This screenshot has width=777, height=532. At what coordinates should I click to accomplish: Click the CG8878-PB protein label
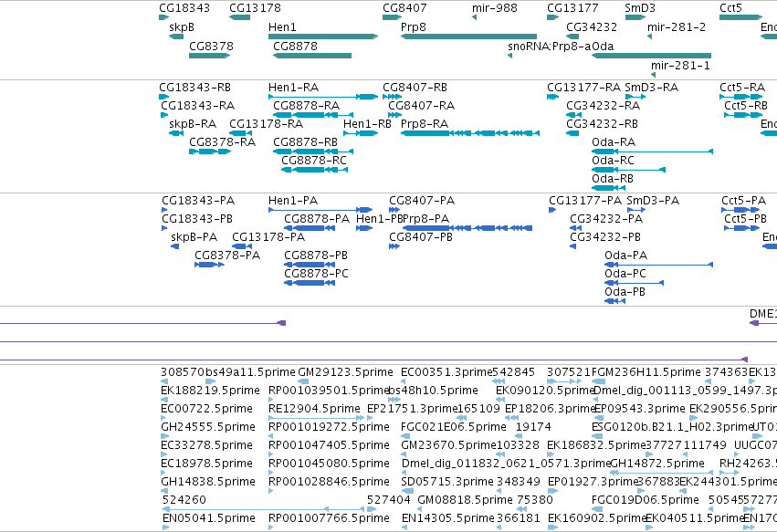[x=316, y=256]
